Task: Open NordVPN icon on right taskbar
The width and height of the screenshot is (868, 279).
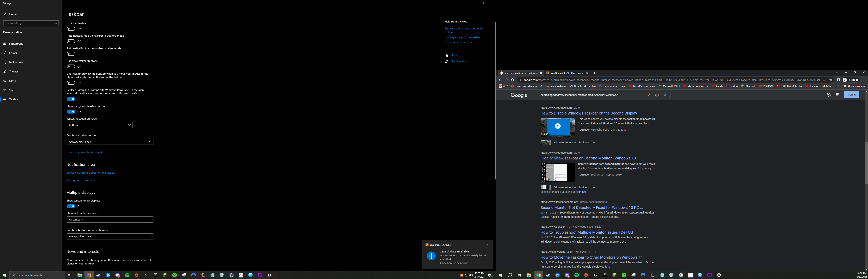Action: point(643,275)
